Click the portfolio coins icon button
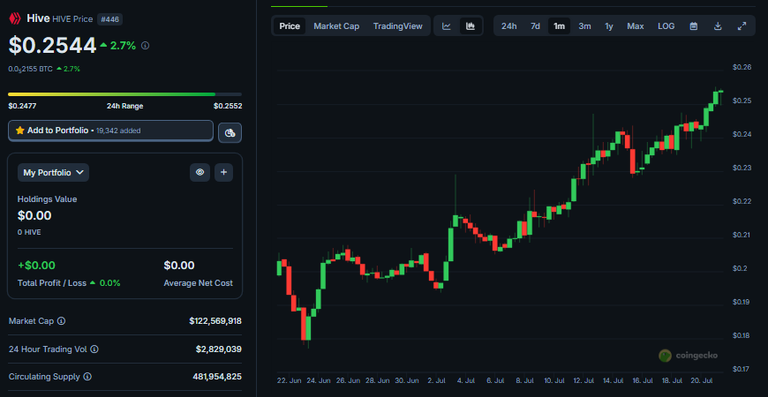Viewport: 768px width, 397px height. (230, 133)
